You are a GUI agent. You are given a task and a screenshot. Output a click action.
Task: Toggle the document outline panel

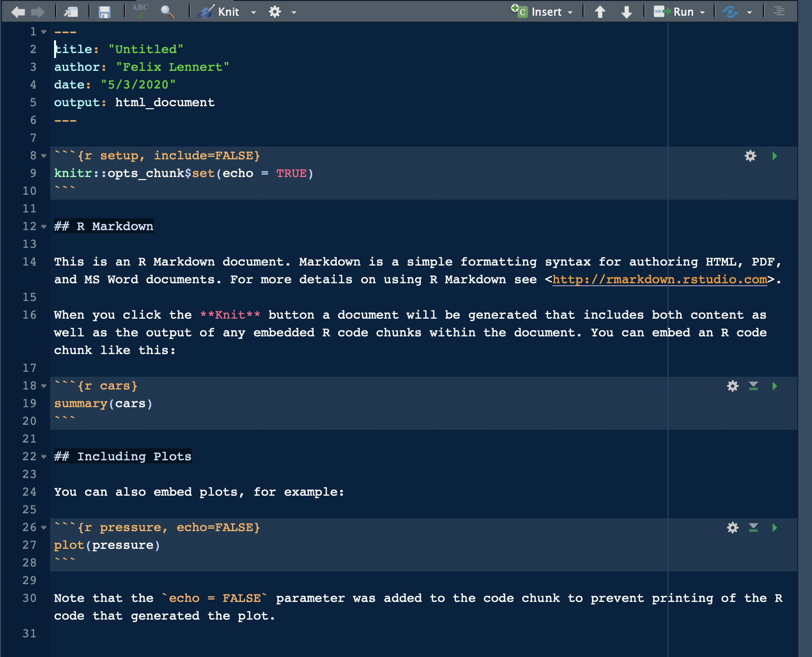coord(779,11)
